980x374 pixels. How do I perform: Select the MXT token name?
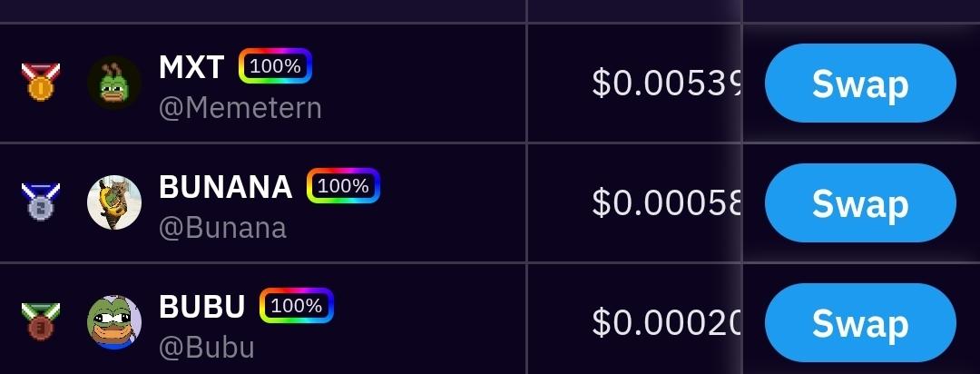click(x=191, y=66)
